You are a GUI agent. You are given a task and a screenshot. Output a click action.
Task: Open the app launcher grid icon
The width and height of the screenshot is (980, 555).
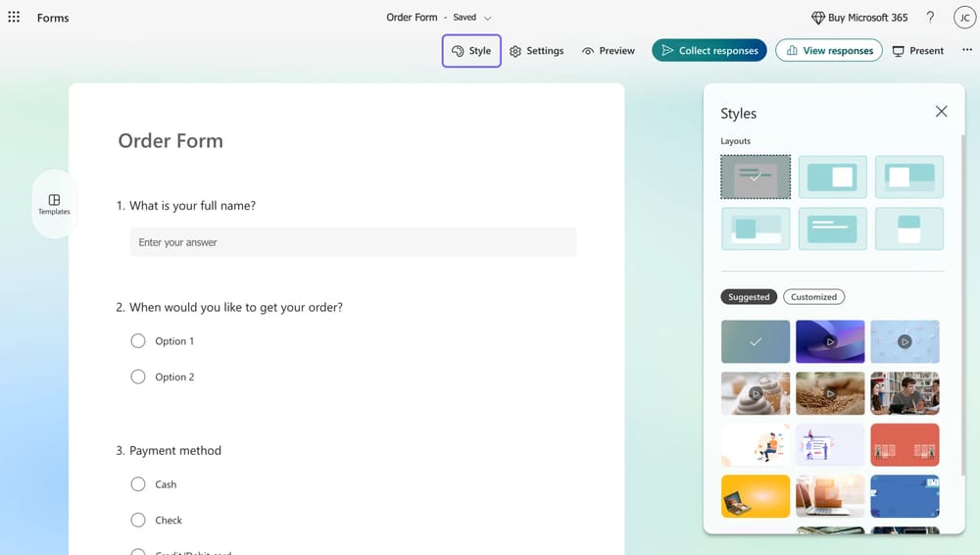point(14,18)
